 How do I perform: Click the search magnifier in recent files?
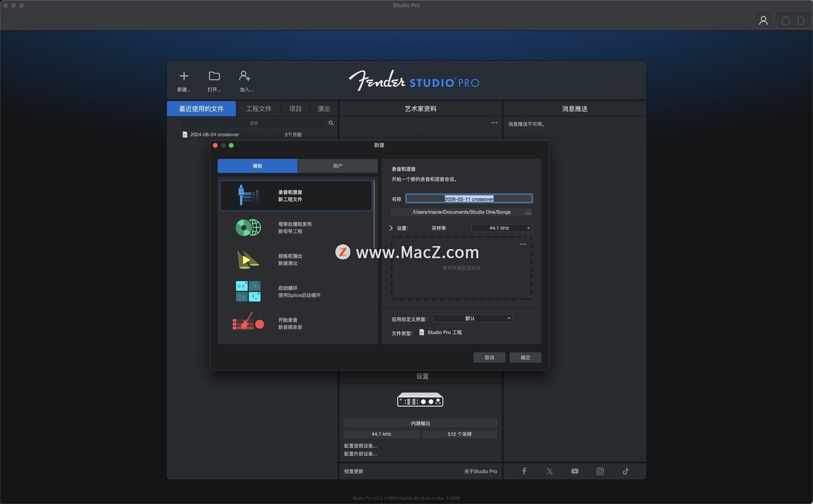(x=331, y=123)
